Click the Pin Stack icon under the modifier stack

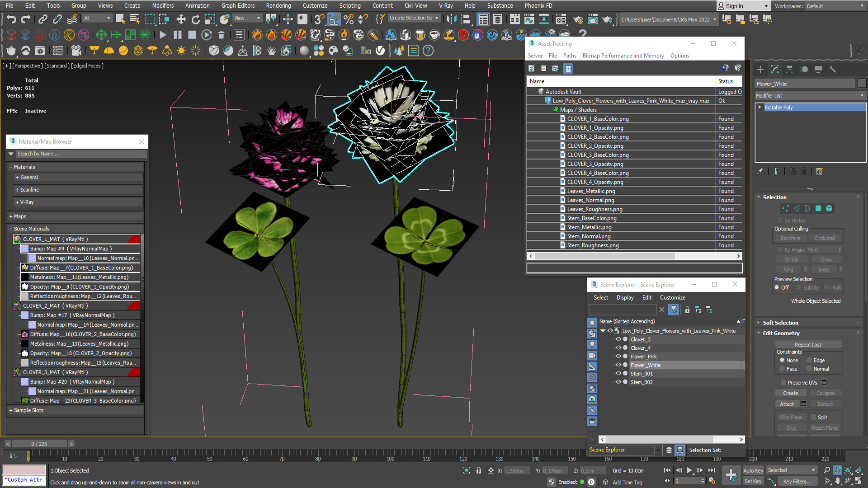tap(760, 171)
